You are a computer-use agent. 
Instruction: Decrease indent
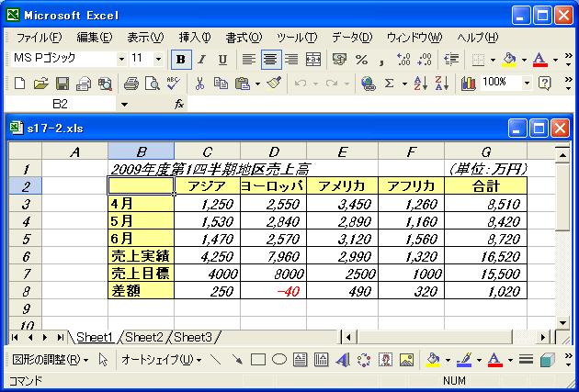pos(451,60)
